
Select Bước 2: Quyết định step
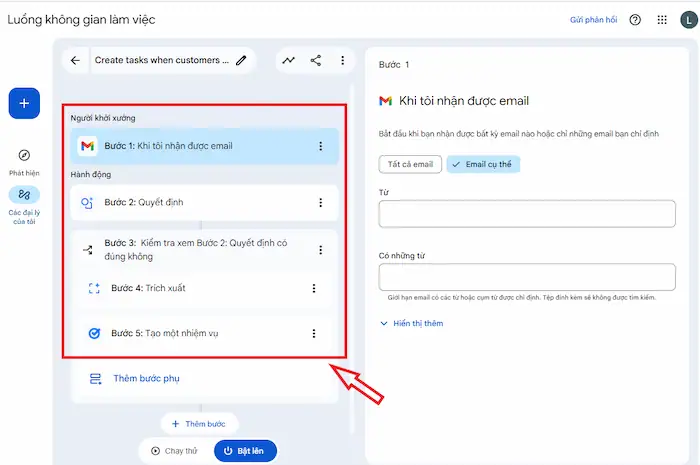[204, 203]
